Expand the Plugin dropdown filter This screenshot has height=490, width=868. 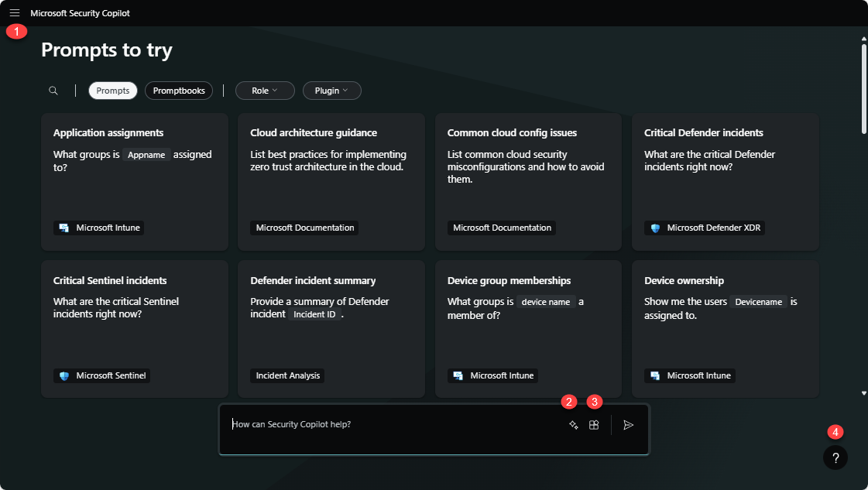point(331,91)
